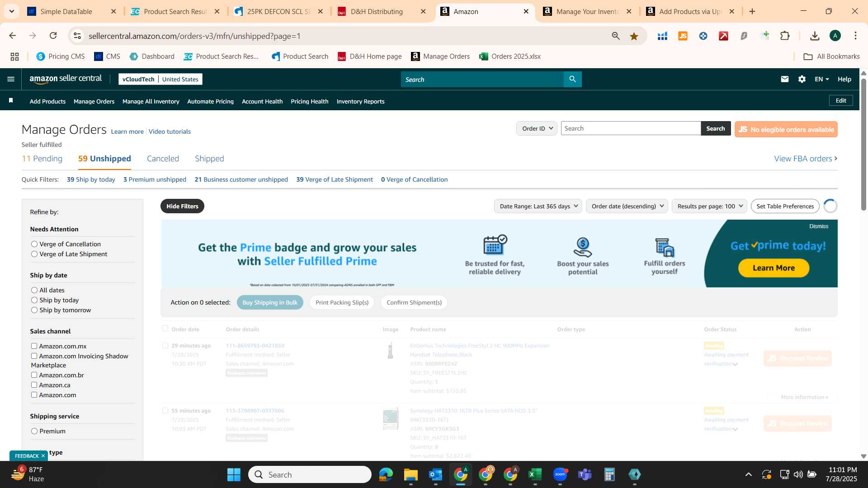868x488 pixels.
Task: Open the settings gear in Seller Central
Action: click(802, 79)
